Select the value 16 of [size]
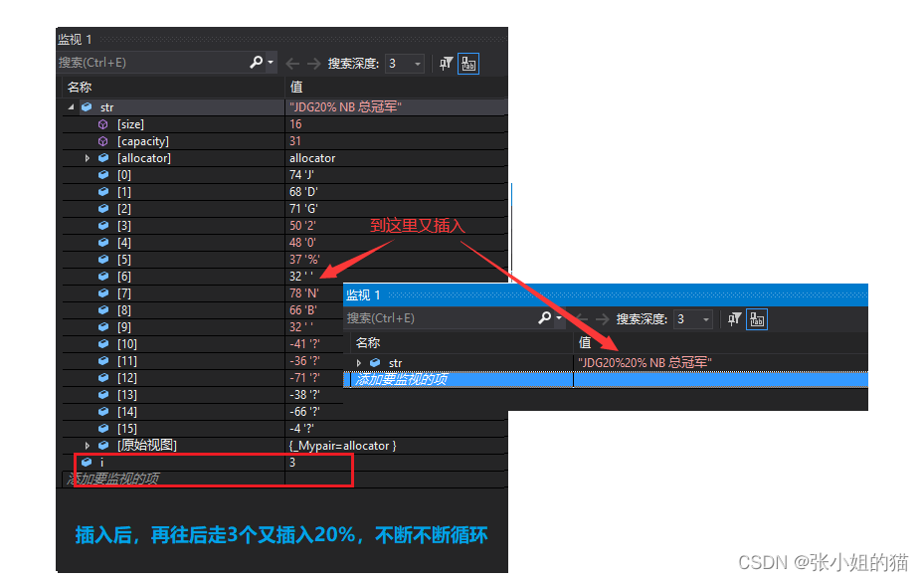This screenshot has width=924, height=581. (295, 124)
